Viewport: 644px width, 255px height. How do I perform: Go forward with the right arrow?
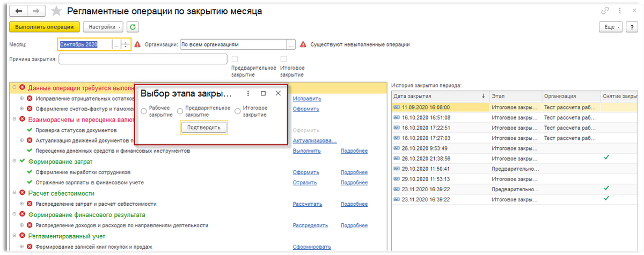click(x=36, y=11)
